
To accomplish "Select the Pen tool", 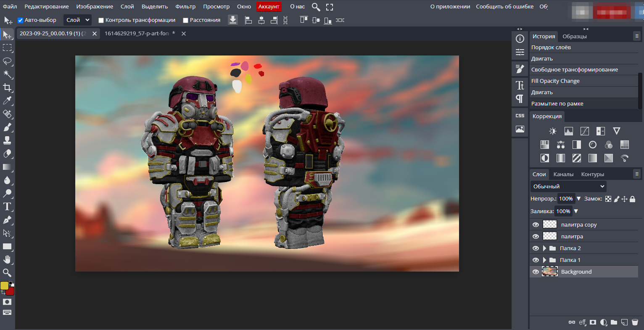I will coord(7,220).
